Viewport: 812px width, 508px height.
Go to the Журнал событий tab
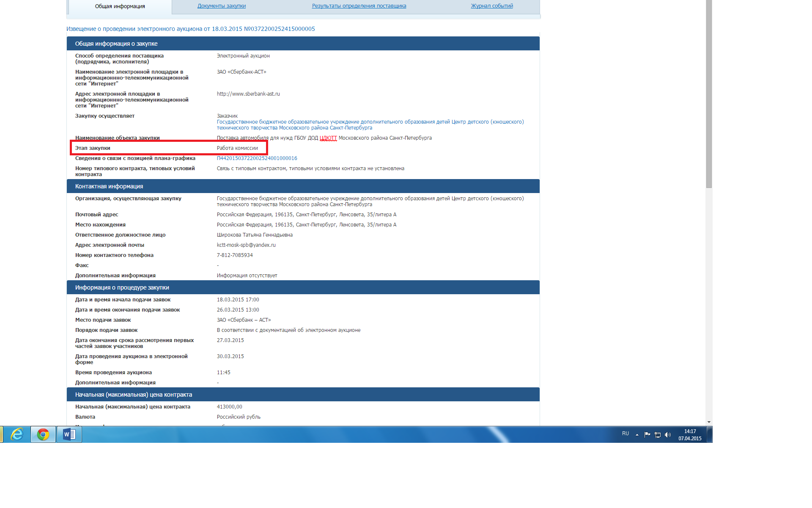pyautogui.click(x=492, y=6)
